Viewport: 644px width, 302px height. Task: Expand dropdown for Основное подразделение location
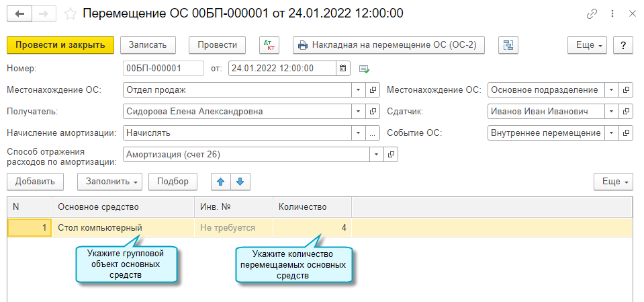pyautogui.click(x=612, y=89)
